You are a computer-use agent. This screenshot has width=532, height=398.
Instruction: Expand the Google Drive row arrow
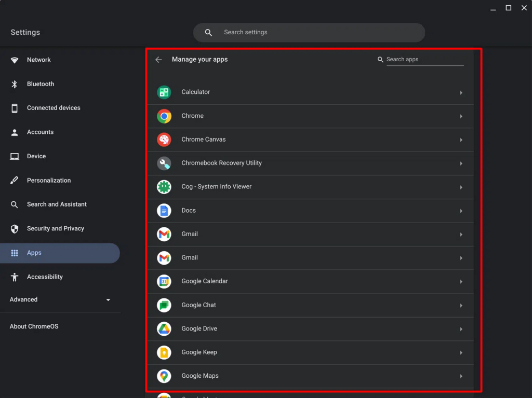point(461,329)
